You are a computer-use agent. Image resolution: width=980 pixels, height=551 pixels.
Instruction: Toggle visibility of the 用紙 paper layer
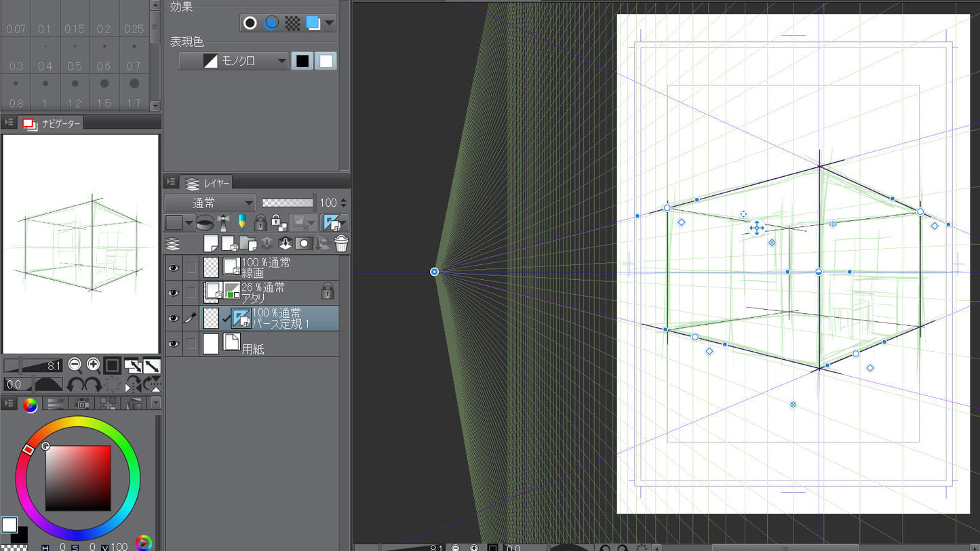[x=174, y=344]
